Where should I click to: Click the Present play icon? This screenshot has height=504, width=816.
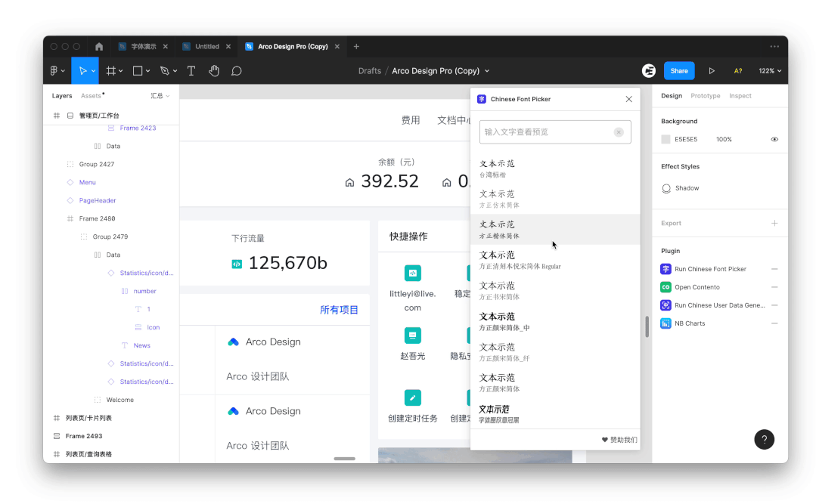[712, 70]
